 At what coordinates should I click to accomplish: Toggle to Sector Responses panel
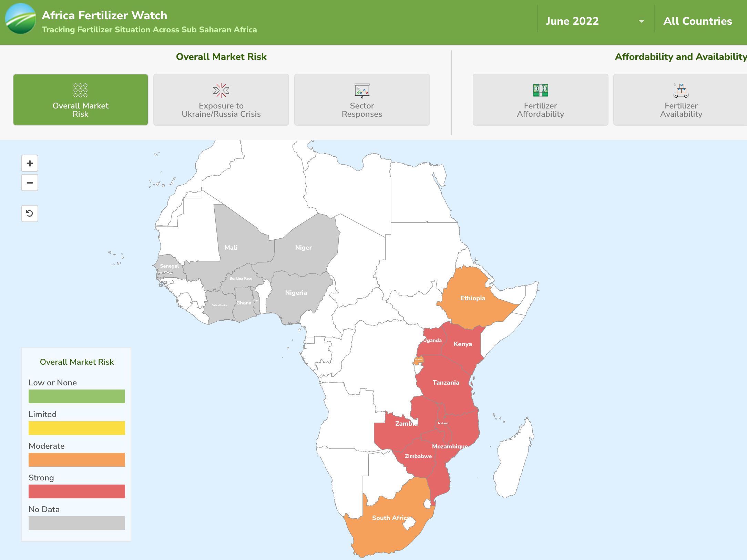coord(362,100)
